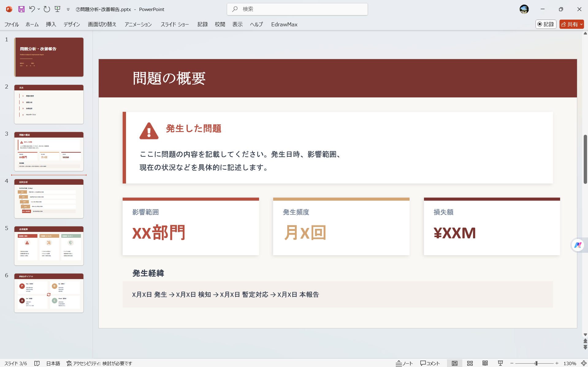Enable recording with the 記録 button
This screenshot has height=367, width=588.
point(546,24)
